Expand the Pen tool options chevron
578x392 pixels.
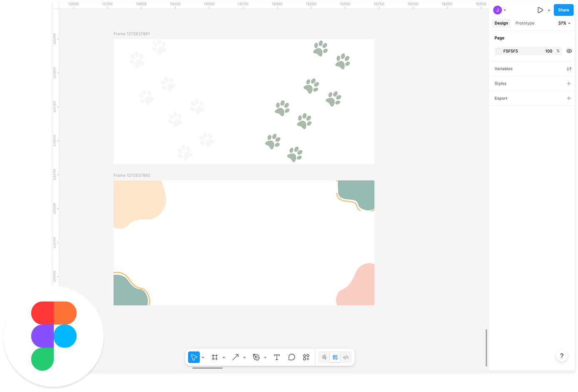[x=265, y=357]
